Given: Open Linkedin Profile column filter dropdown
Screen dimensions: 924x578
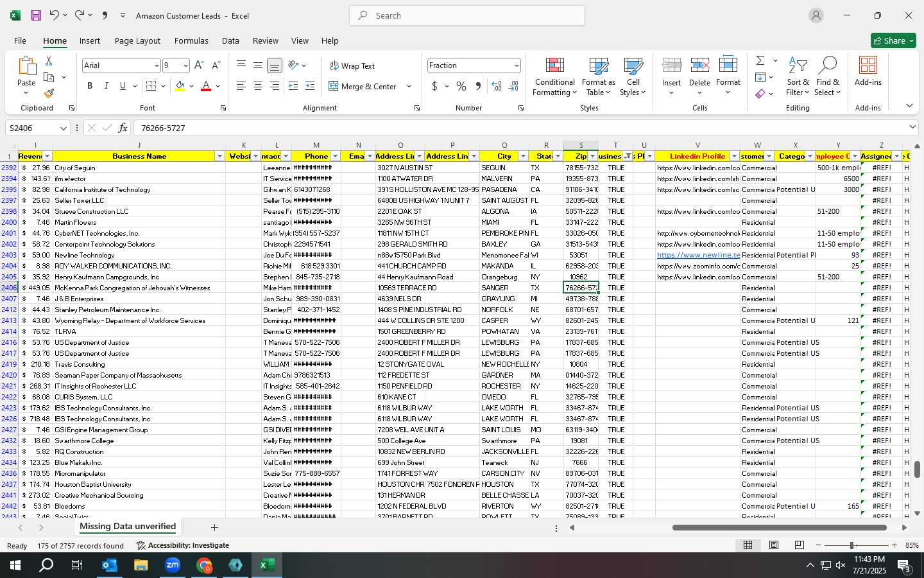Looking at the screenshot, I should pyautogui.click(x=734, y=156).
